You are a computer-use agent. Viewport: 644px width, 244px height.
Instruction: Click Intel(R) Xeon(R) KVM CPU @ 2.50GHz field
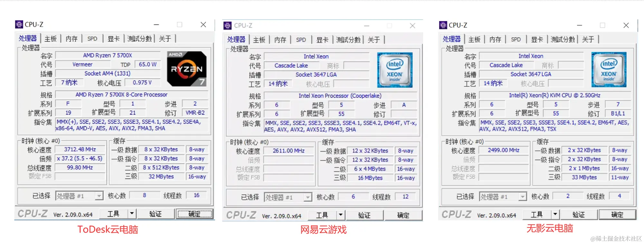coord(555,95)
